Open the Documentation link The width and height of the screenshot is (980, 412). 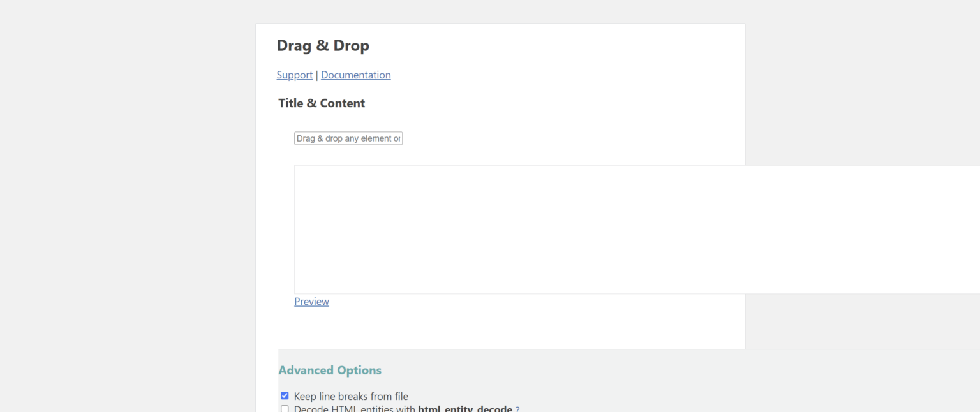click(x=355, y=75)
